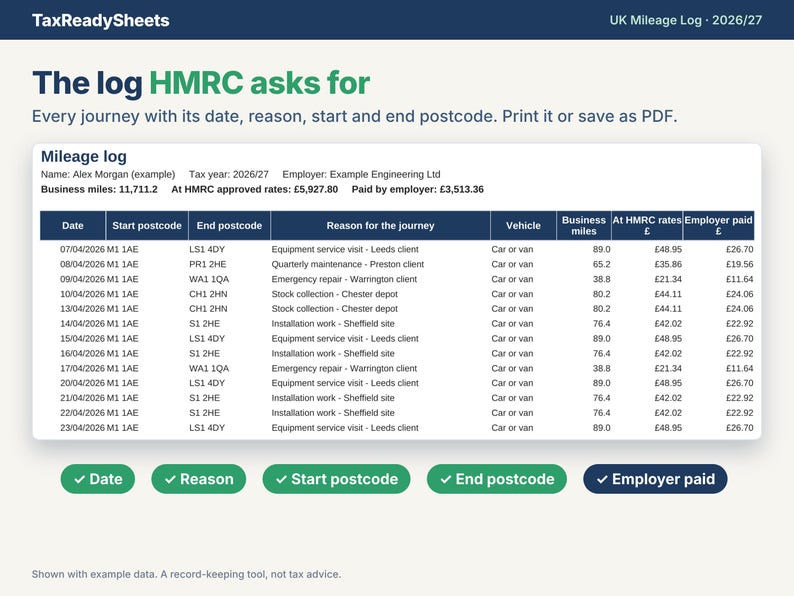
Task: Click the date cell 21/04/2026
Action: point(83,398)
